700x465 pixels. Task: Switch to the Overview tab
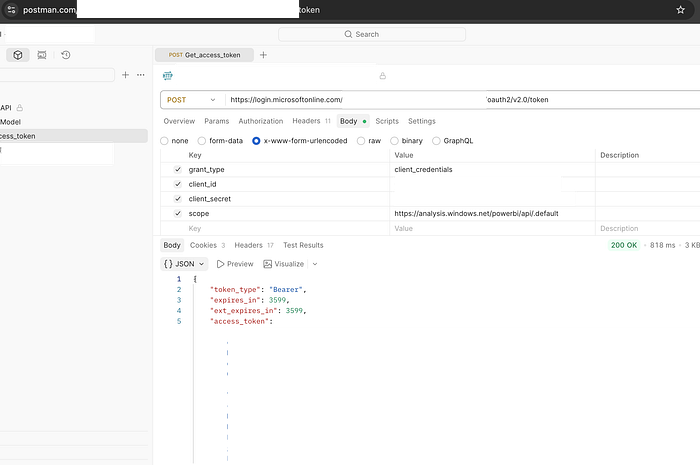coord(179,121)
